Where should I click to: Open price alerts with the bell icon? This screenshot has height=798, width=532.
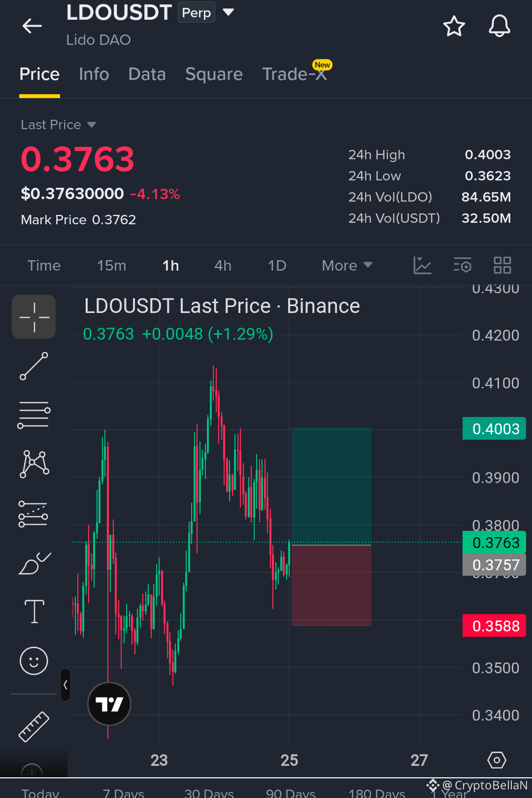coord(499,26)
